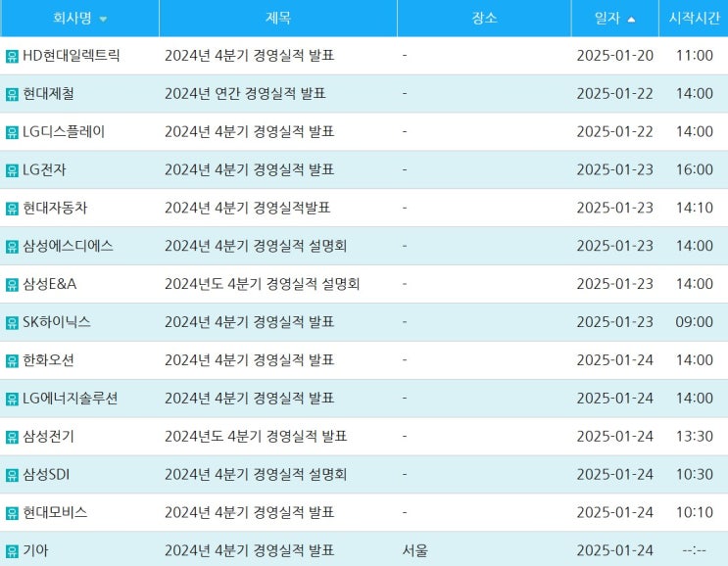728x566 pixels.
Task: Click the 제목 column header
Action: click(278, 18)
